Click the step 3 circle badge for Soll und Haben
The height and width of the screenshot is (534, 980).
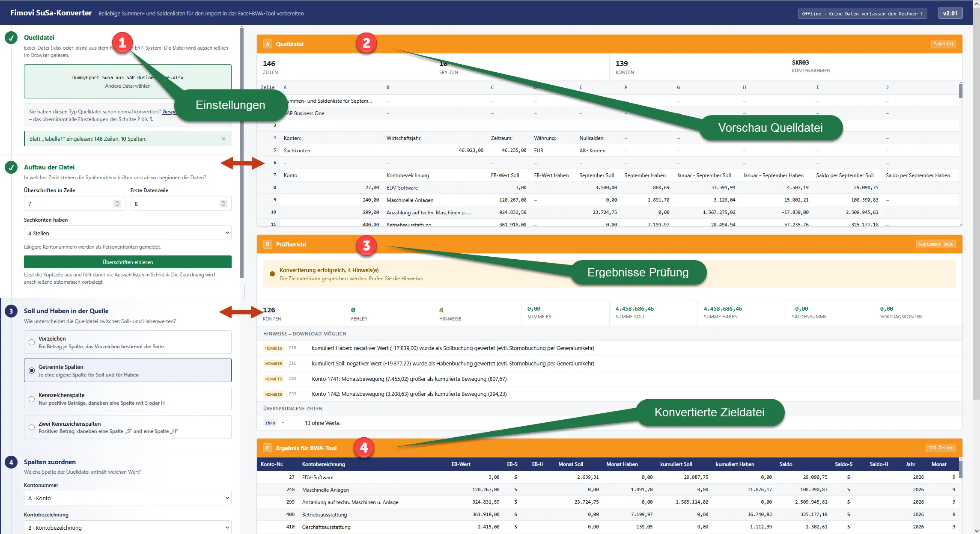(x=11, y=311)
